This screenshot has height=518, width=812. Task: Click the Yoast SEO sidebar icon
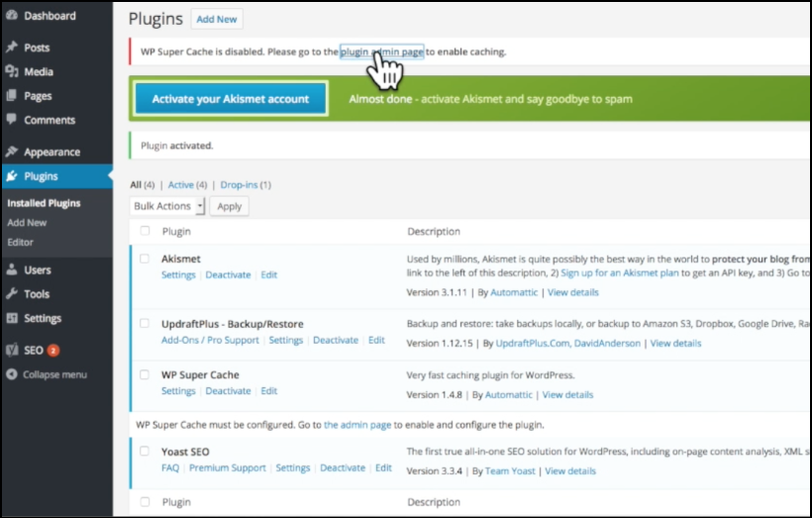[12, 351]
